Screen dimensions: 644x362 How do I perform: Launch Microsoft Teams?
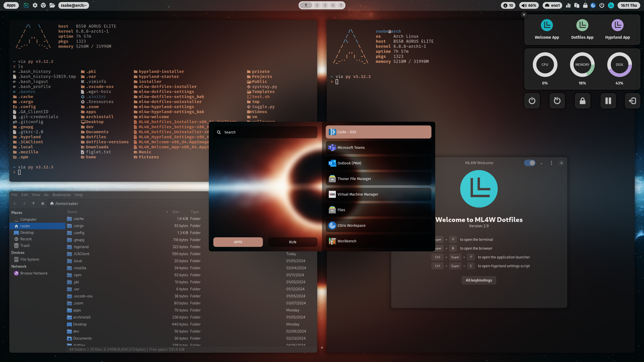(378, 148)
